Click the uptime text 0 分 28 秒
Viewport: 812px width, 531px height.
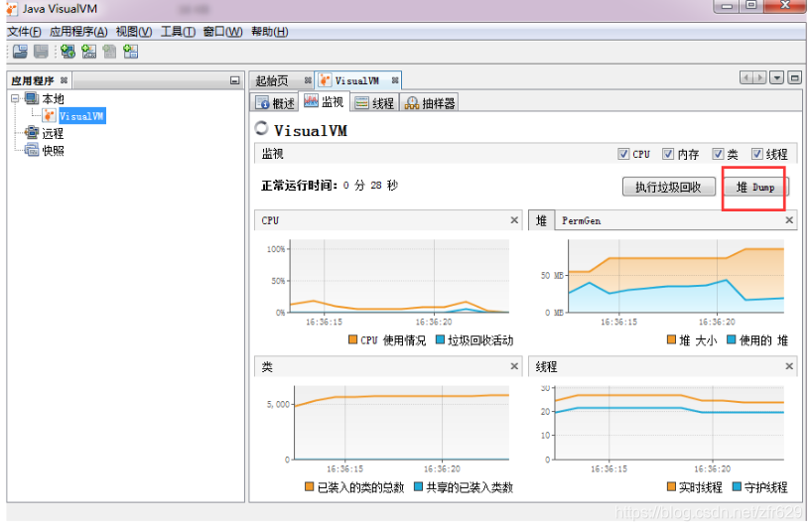tap(370, 186)
